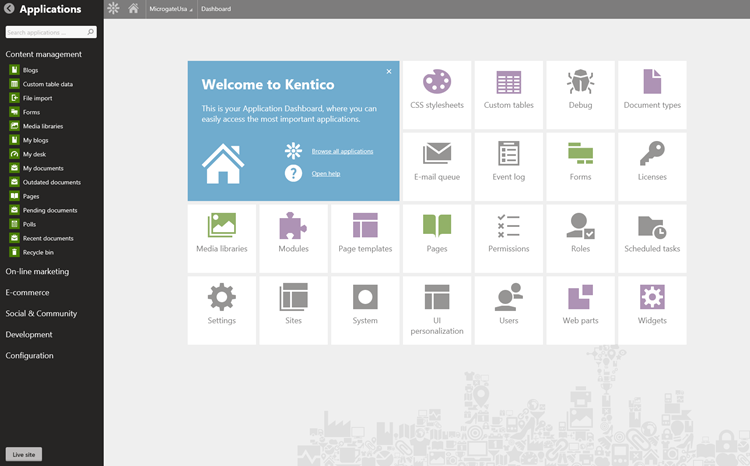The image size is (750, 466).
Task: Open the Sites tile
Action: (x=293, y=310)
